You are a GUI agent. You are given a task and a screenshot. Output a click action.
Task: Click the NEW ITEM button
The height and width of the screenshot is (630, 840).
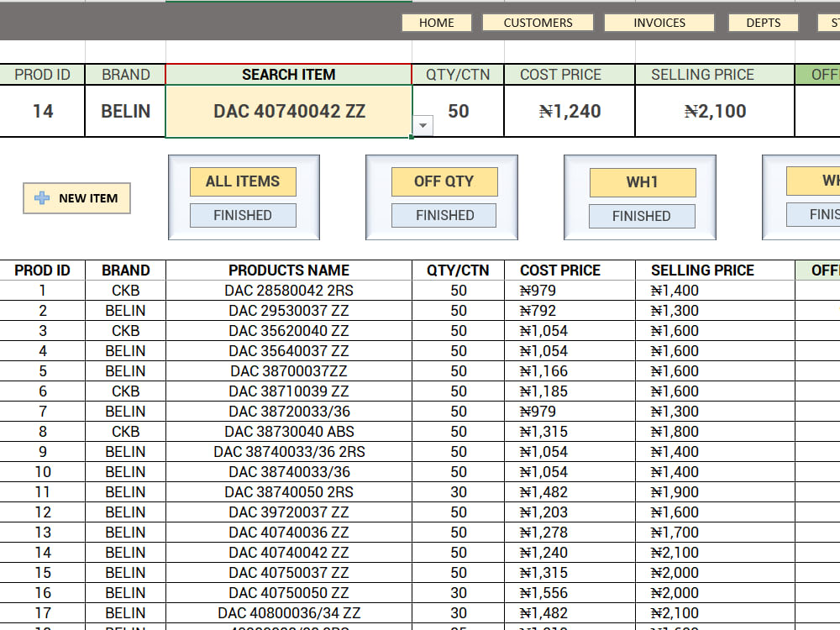tap(76, 198)
